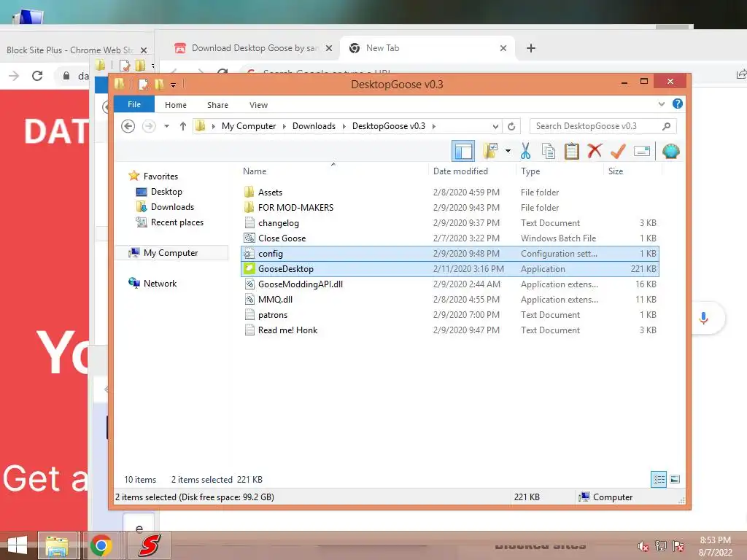Expand the arrow after Downloads breadcrumb
747x560 pixels.
pyautogui.click(x=344, y=126)
